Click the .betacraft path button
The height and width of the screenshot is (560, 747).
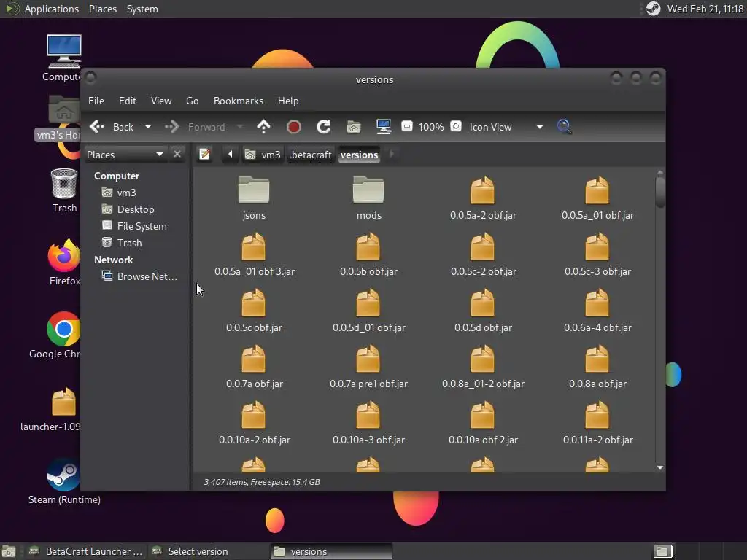click(311, 155)
